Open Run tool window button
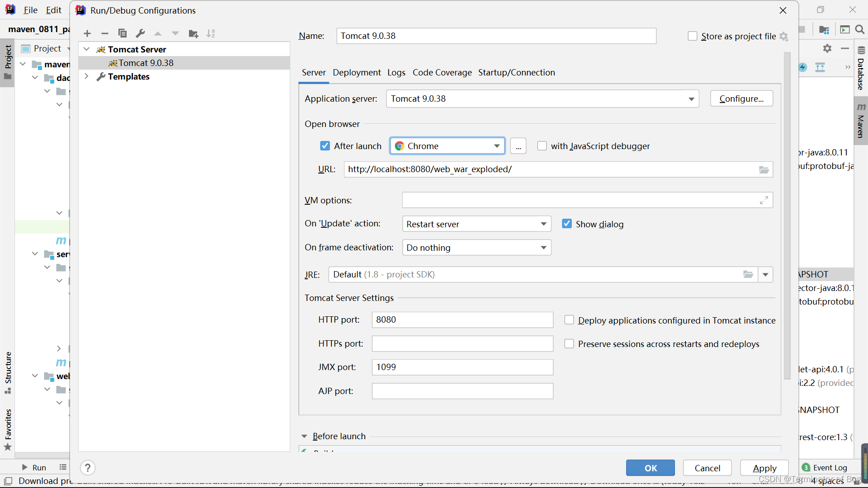 34,468
